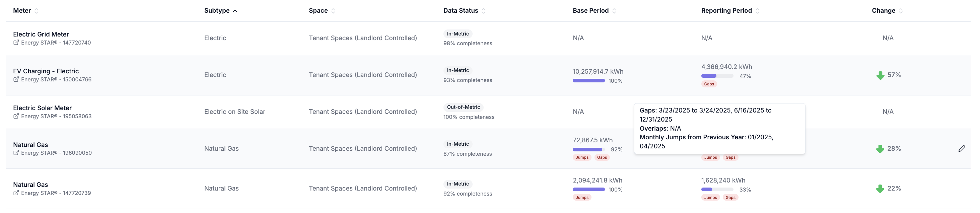Click the In-Metric status tag for Electric Grid Meter
Screen dimensions: 980x213
[458, 34]
